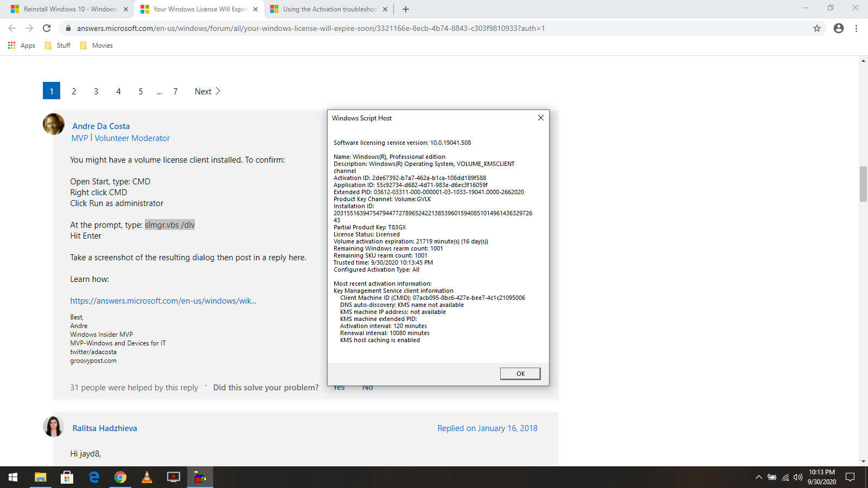Open File Explorer from the taskbar
This screenshot has width=868, height=488.
coord(41,477)
